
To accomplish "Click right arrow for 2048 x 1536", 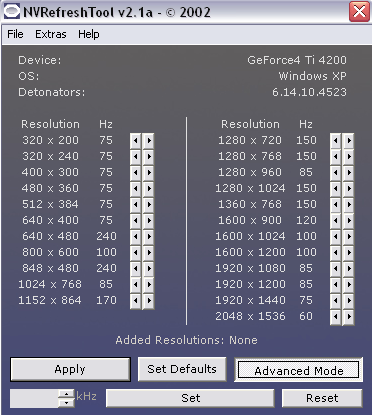I will 349,317.
